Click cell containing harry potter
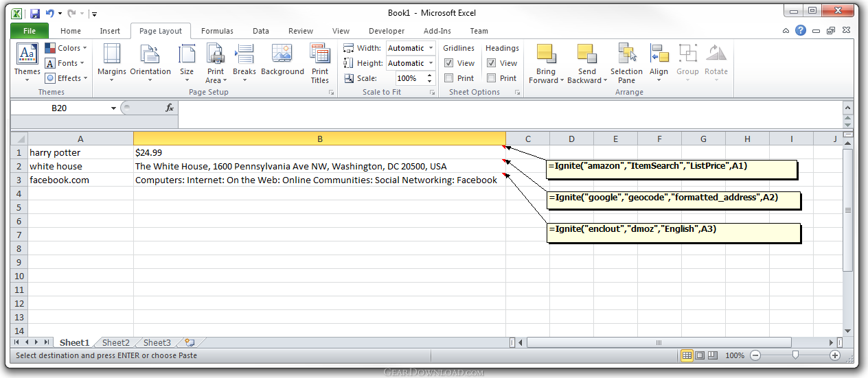 coord(80,152)
